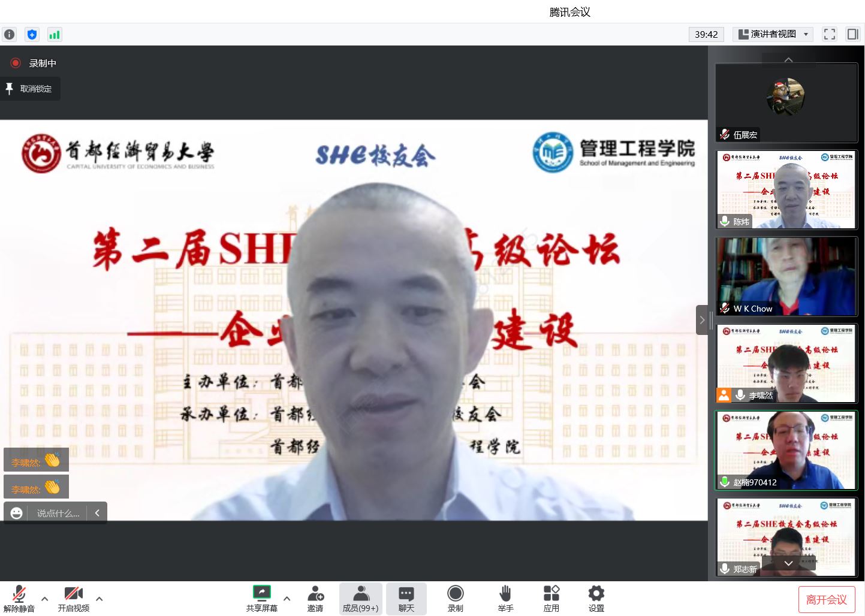
Task: Page down in the participant thumbnails
Action: [788, 563]
